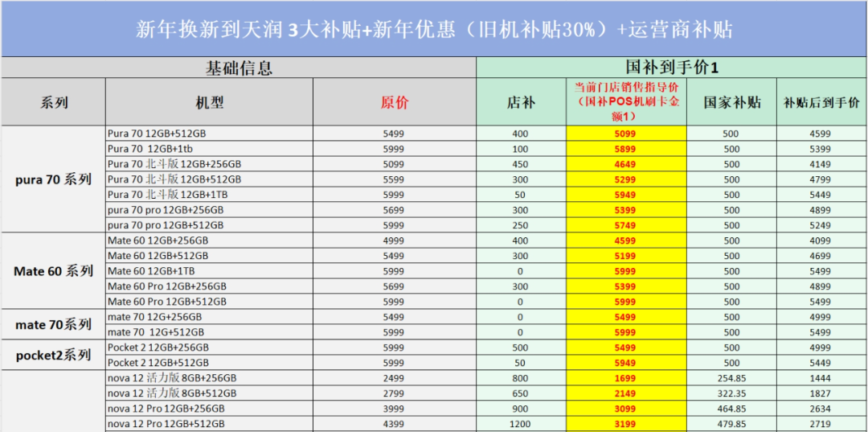The height and width of the screenshot is (432, 868).
Task: Select the Mate 60 系列 merged cell
Action: [54, 271]
